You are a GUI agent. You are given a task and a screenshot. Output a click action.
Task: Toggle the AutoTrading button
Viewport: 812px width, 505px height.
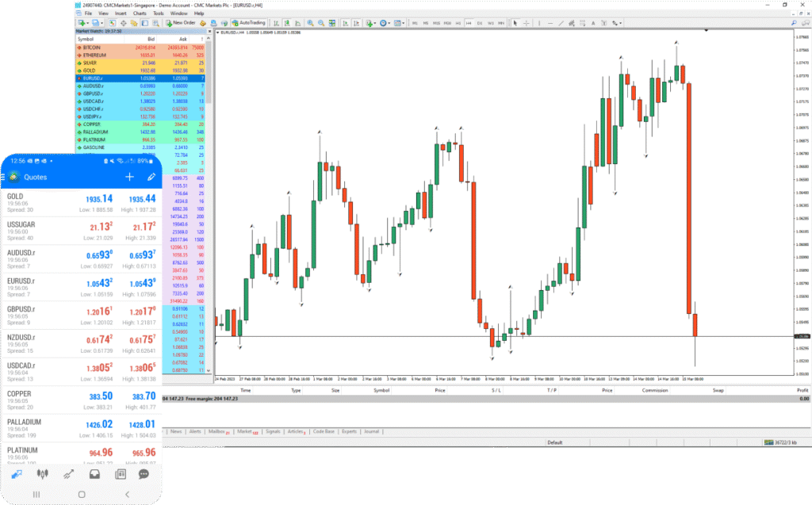(x=248, y=23)
